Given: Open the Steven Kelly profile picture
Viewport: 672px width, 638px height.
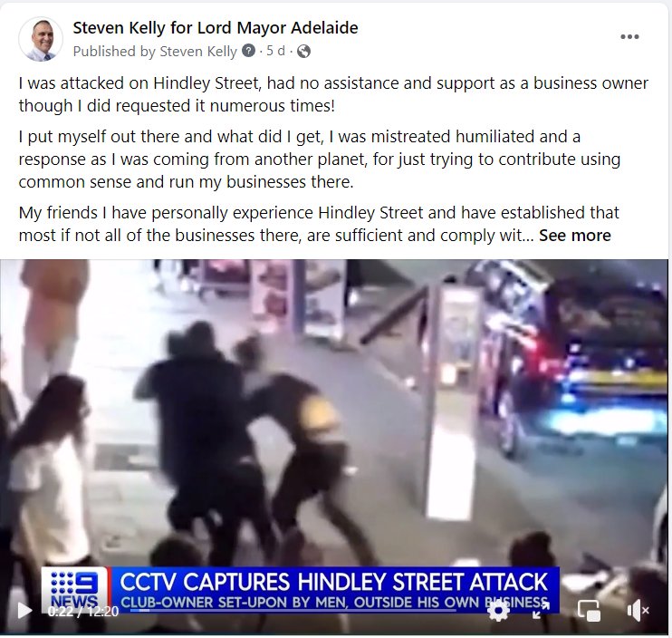Looking at the screenshot, I should (40, 39).
